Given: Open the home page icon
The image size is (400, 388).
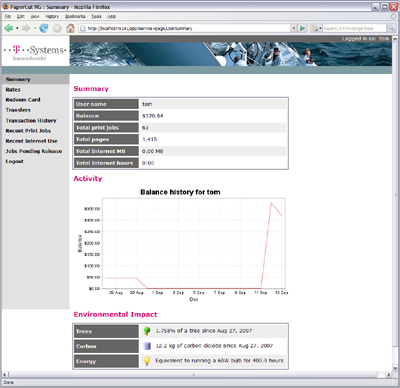Looking at the screenshot, I should [70, 28].
